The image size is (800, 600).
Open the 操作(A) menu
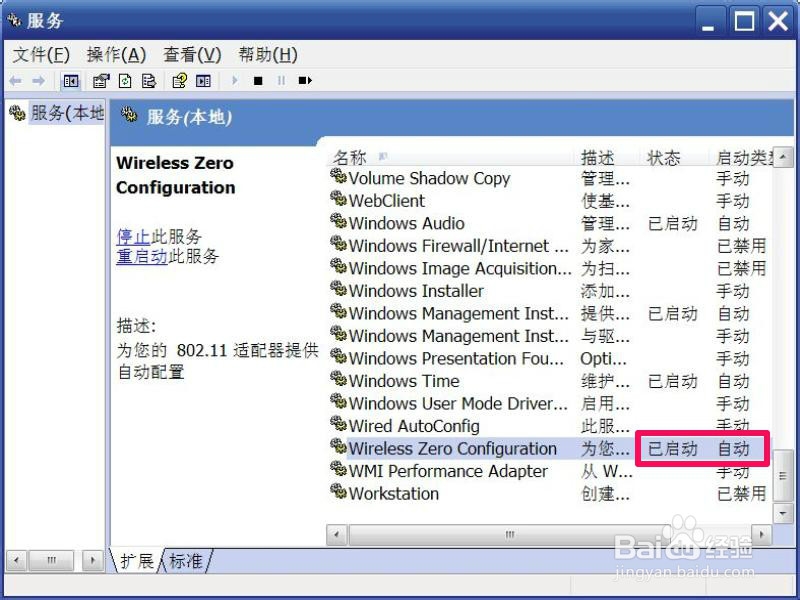[x=116, y=54]
